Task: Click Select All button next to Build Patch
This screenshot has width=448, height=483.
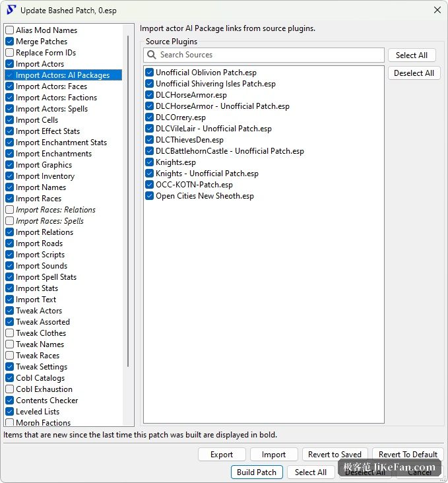Action: pos(311,472)
